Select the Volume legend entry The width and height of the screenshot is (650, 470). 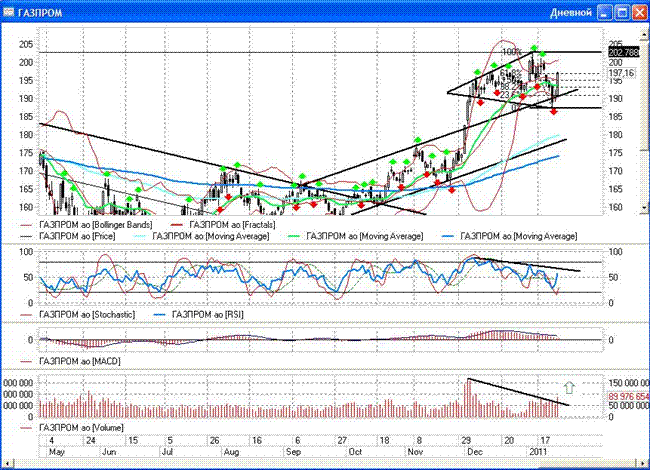[x=72, y=428]
